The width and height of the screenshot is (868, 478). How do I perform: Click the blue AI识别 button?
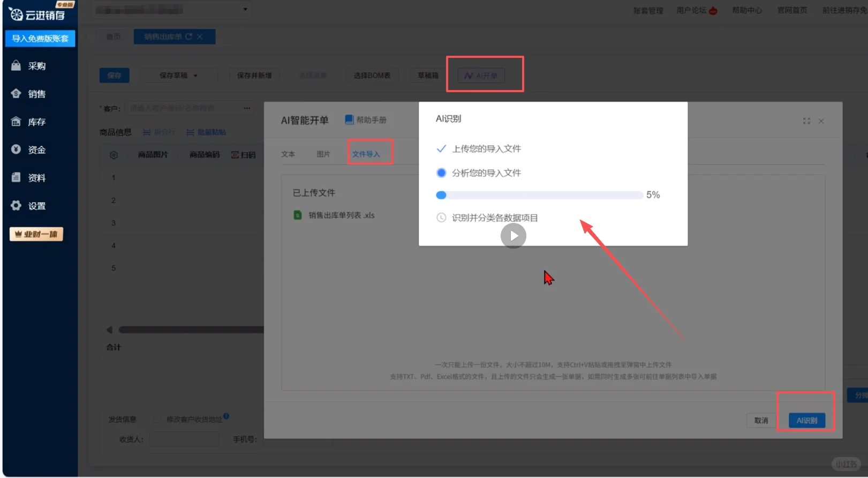[807, 421]
